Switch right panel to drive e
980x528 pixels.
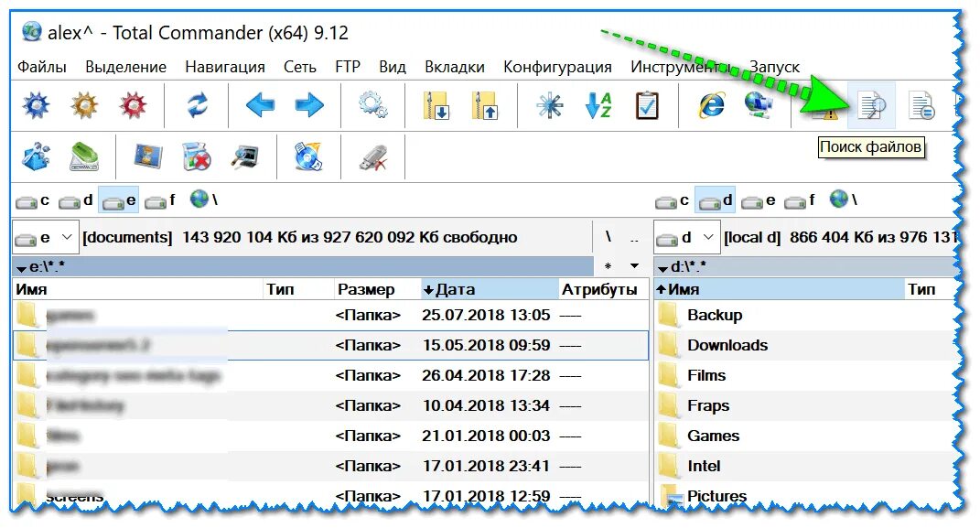pos(759,200)
